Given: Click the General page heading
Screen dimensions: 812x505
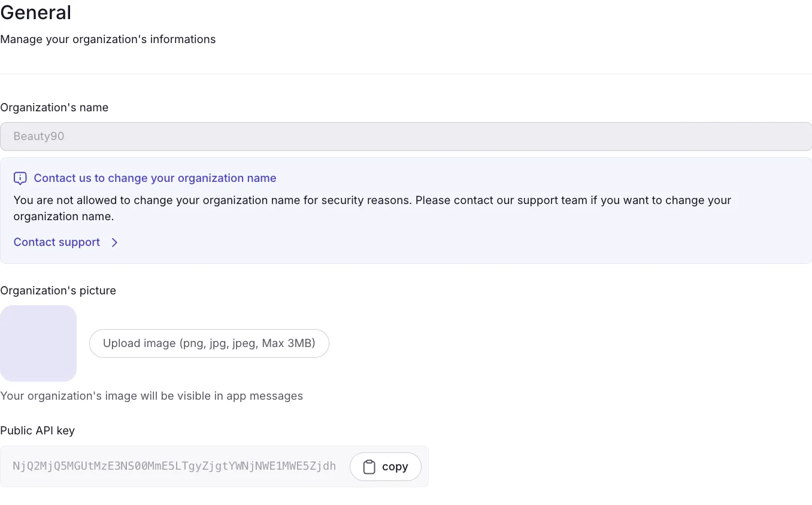Looking at the screenshot, I should pyautogui.click(x=36, y=13).
